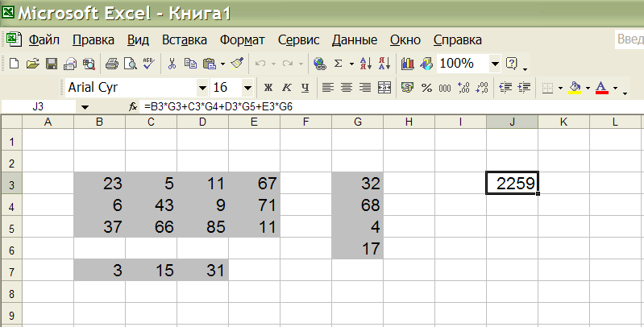Increase decimal places icon
Viewport: 644px width, 327px height.
click(x=463, y=88)
